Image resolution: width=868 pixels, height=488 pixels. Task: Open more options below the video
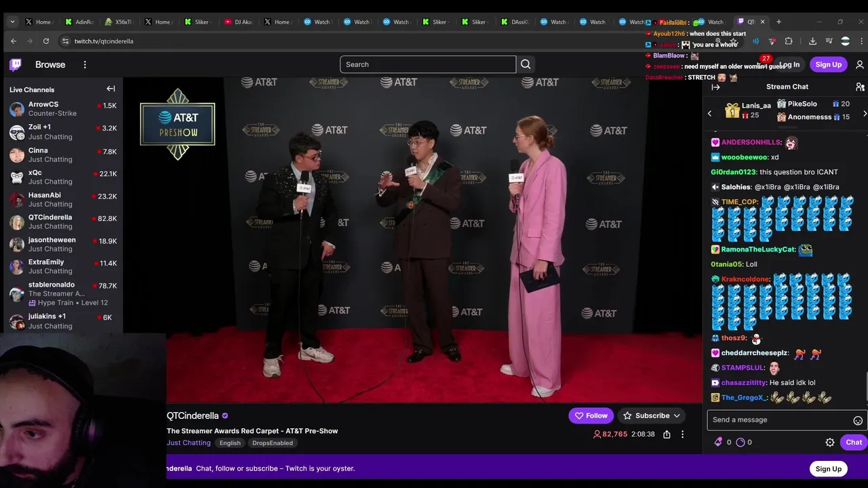click(683, 434)
